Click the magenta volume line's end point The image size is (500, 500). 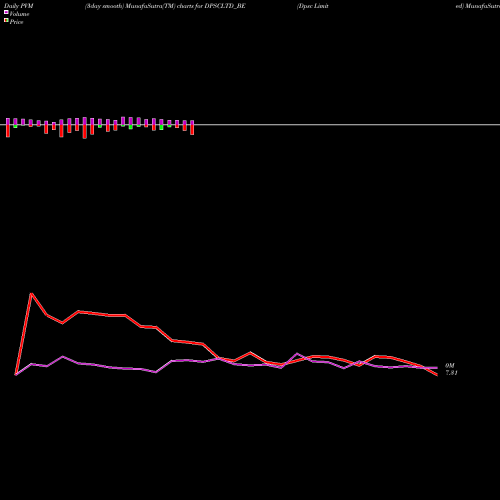tap(437, 368)
